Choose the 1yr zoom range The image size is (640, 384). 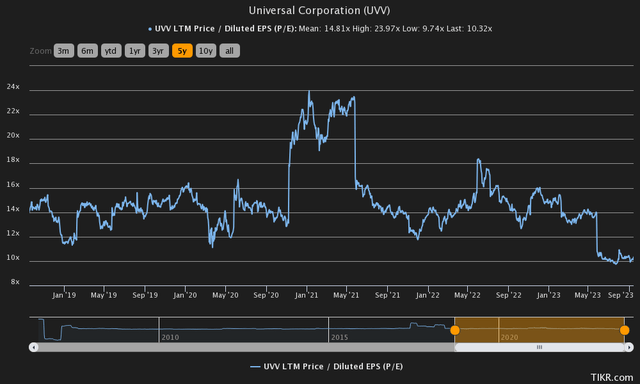tap(135, 51)
